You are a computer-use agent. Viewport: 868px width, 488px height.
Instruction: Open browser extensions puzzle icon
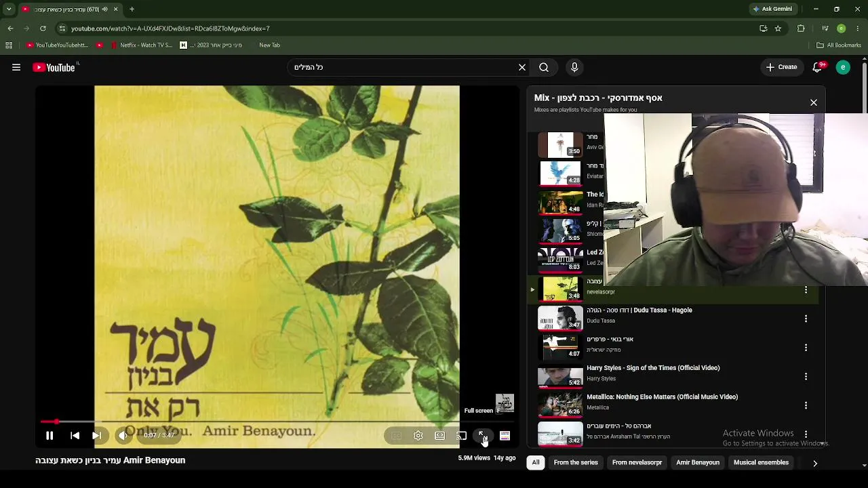pos(801,28)
